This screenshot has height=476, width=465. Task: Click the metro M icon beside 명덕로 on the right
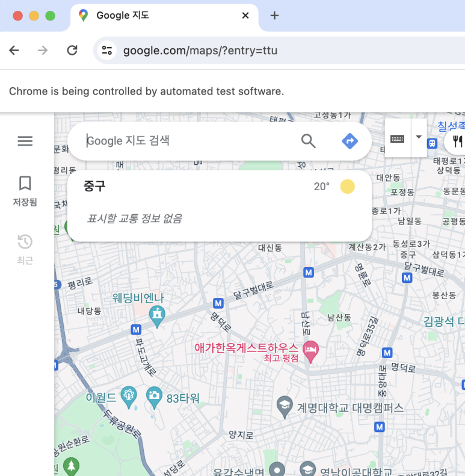point(387,353)
